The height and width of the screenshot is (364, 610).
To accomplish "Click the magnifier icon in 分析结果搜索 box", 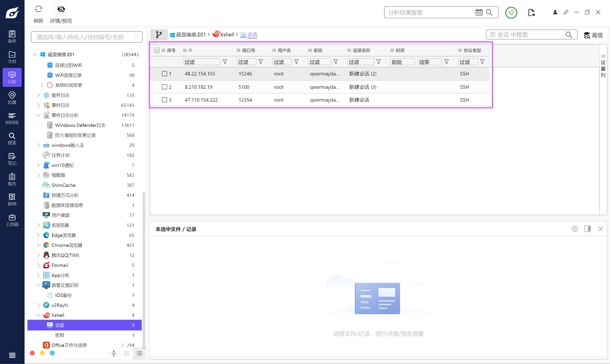I will [x=489, y=12].
